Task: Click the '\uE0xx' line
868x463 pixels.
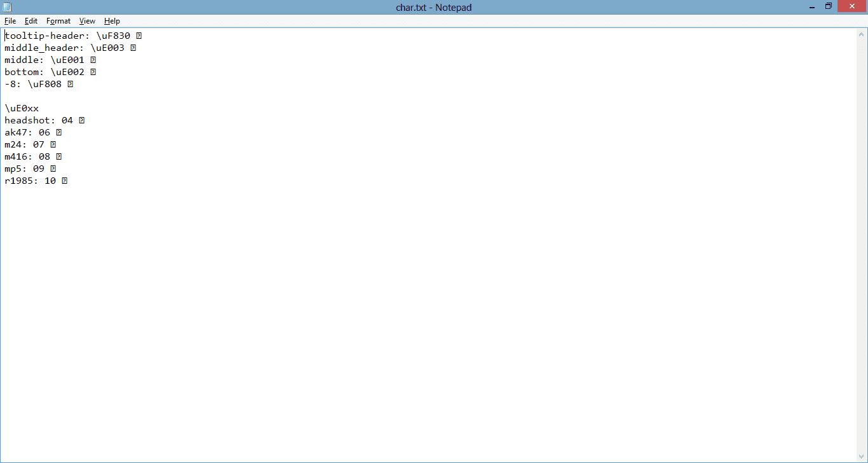Action: coord(22,108)
